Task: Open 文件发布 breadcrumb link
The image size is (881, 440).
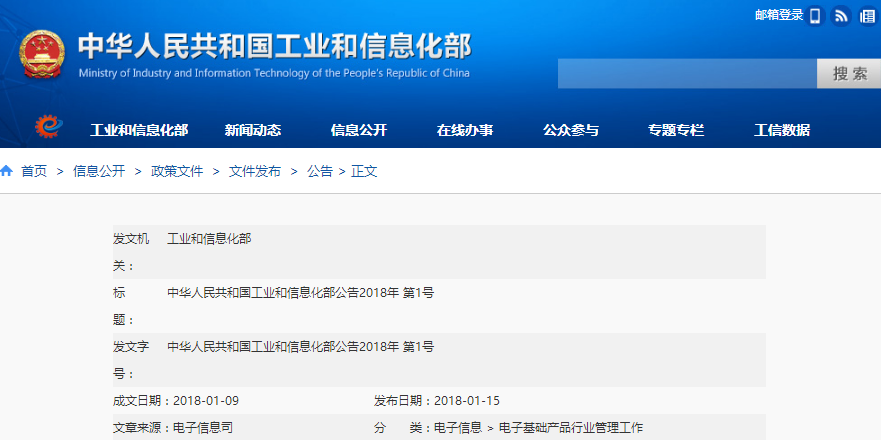Action: pyautogui.click(x=255, y=171)
